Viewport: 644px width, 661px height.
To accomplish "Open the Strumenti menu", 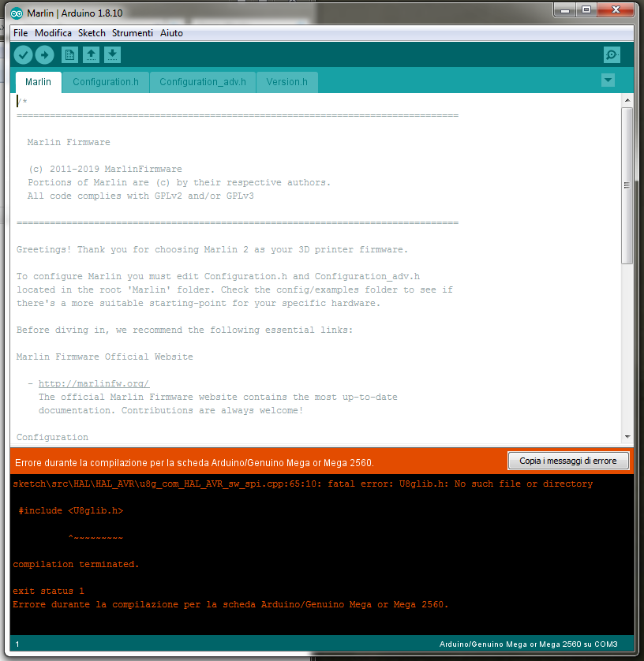I will coord(133,33).
